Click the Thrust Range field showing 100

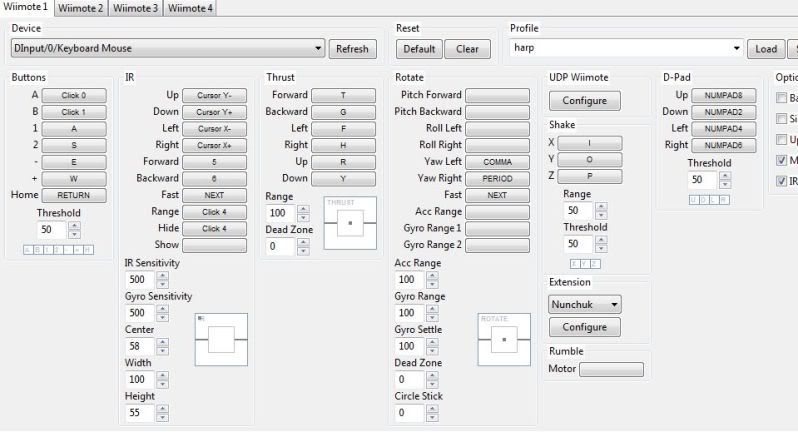click(x=281, y=213)
